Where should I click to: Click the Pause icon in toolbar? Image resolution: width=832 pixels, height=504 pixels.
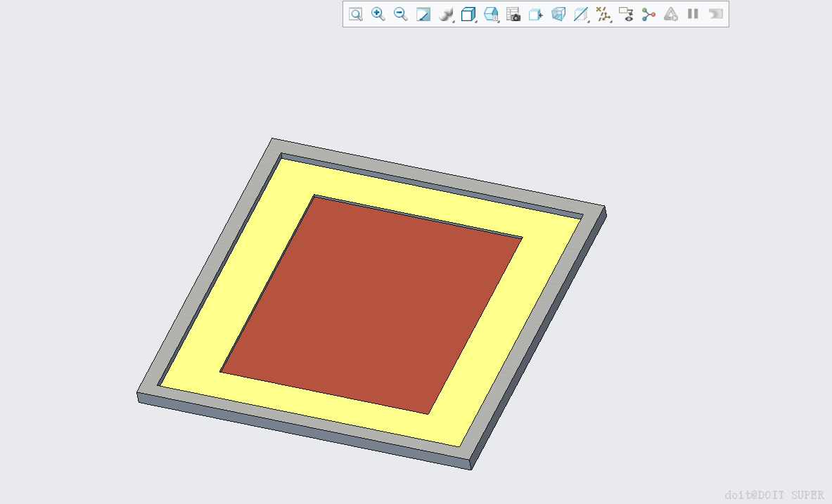coord(693,14)
